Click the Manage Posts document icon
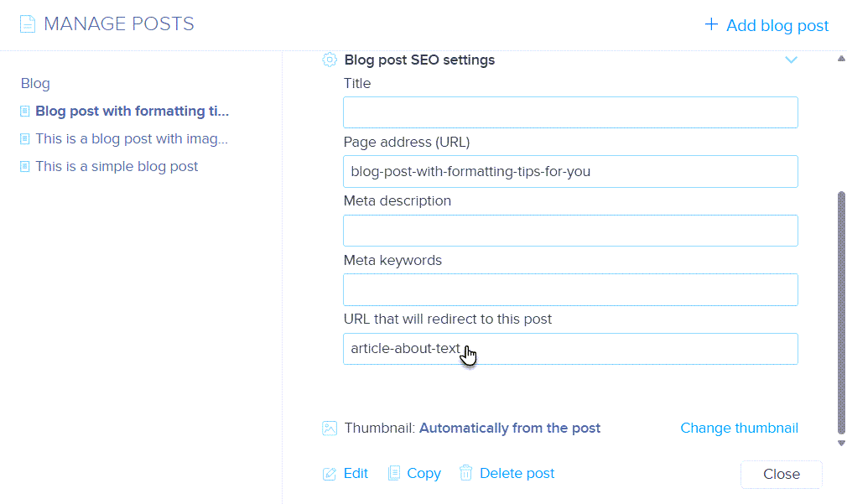 [x=27, y=24]
